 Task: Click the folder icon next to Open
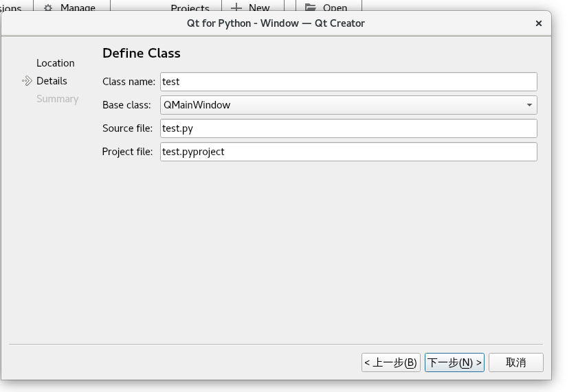[x=311, y=8]
